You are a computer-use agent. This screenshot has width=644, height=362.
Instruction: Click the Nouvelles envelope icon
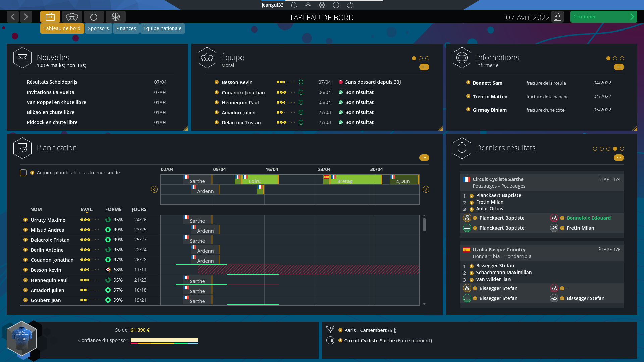pyautogui.click(x=22, y=58)
